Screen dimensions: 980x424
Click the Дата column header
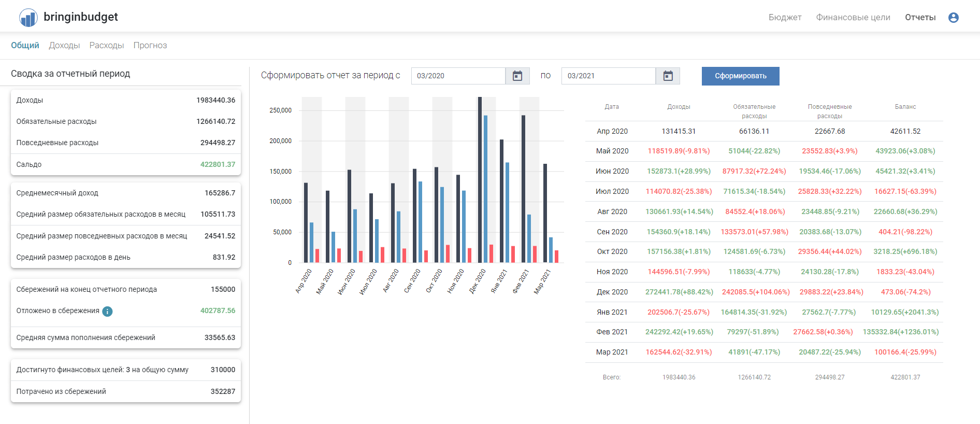[x=612, y=107]
